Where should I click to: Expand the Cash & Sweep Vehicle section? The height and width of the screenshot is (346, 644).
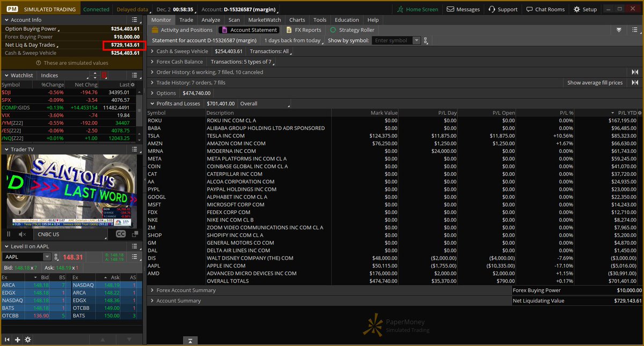[152, 51]
